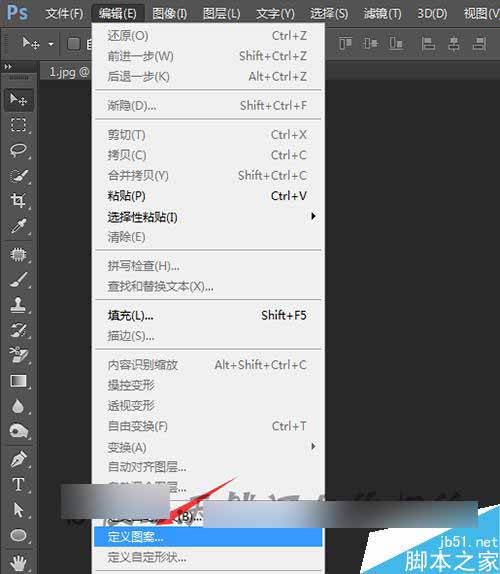Select the Ellipse shape tool
Image resolution: width=500 pixels, height=574 pixels.
click(18, 535)
